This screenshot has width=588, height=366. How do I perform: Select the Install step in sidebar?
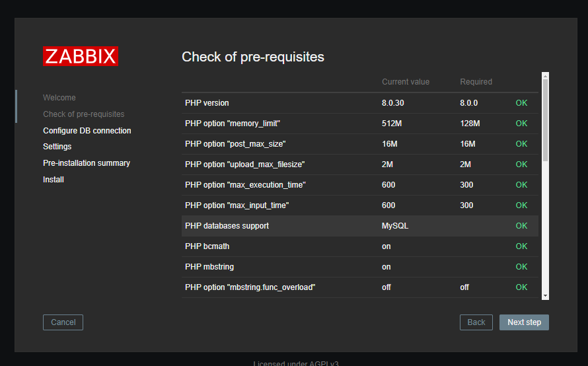pos(54,180)
